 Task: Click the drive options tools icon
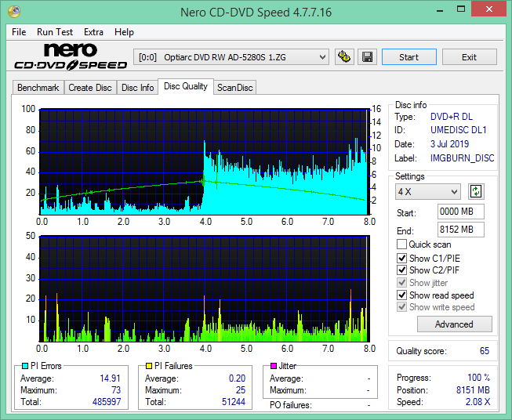[x=344, y=57]
